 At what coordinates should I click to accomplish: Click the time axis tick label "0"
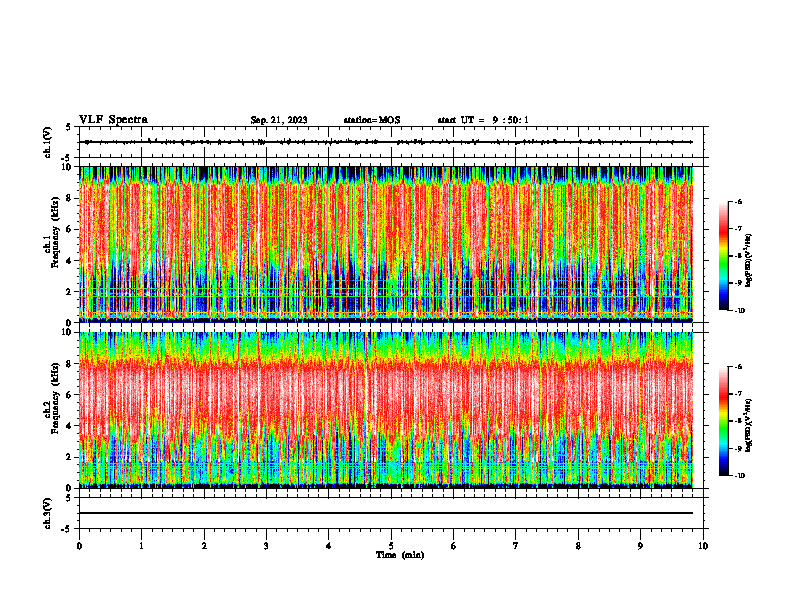click(x=79, y=546)
